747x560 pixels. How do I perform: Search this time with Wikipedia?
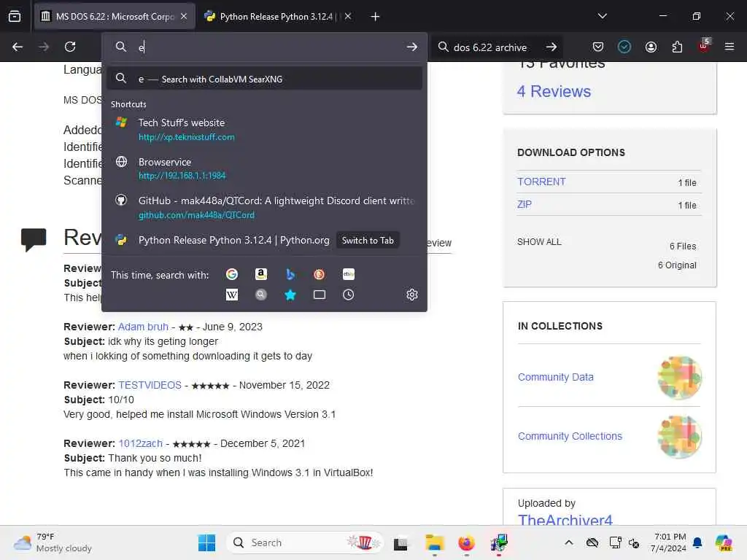pos(232,295)
